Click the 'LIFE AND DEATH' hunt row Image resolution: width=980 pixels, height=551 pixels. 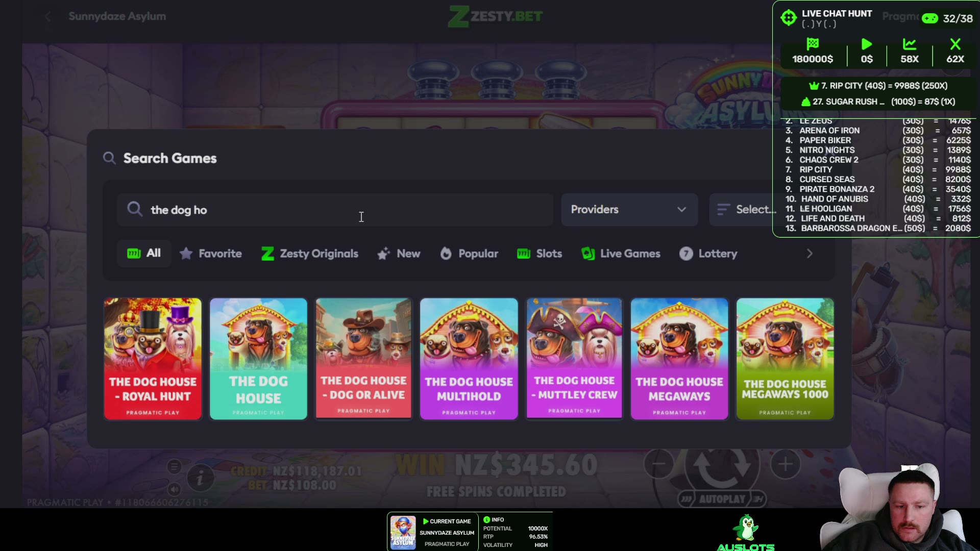(x=878, y=218)
